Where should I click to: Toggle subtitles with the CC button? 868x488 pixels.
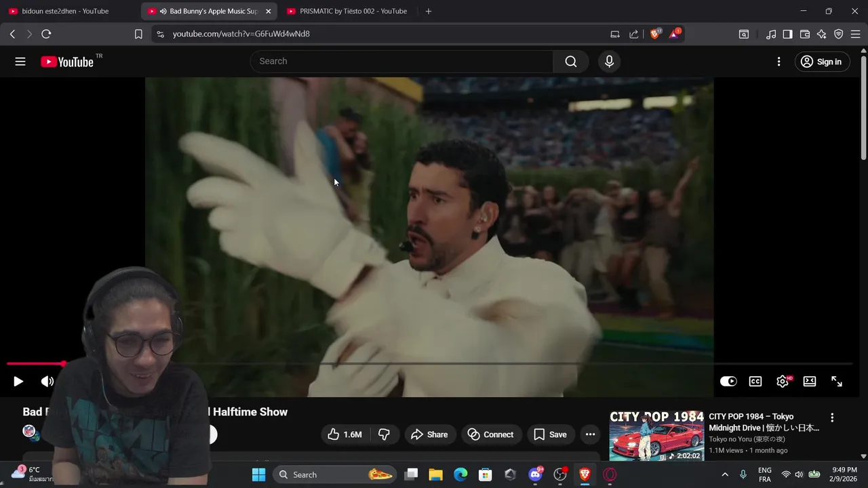[x=755, y=382]
